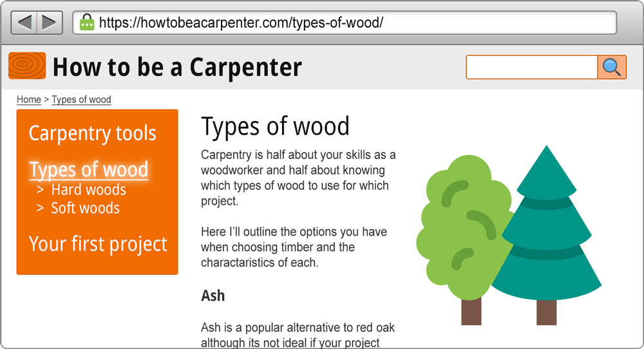Open the Types of wood breadcrumb link
644x349 pixels.
coord(81,100)
